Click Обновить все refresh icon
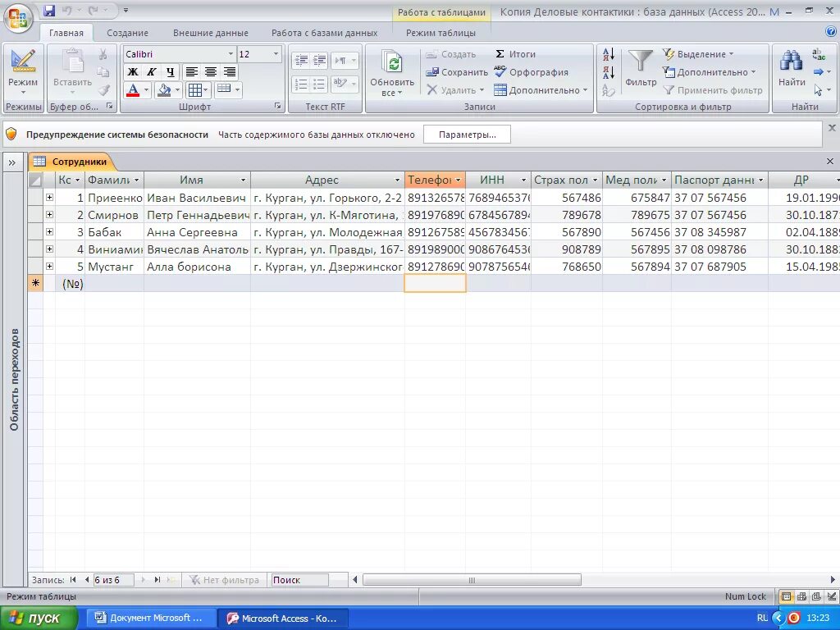The width and height of the screenshot is (840, 630). tap(393, 62)
